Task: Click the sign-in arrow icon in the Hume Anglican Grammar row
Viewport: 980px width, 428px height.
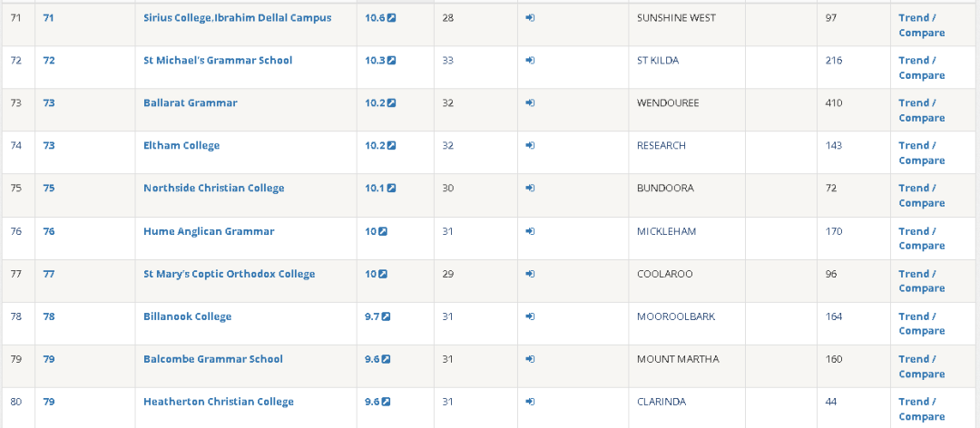Action: (x=530, y=231)
